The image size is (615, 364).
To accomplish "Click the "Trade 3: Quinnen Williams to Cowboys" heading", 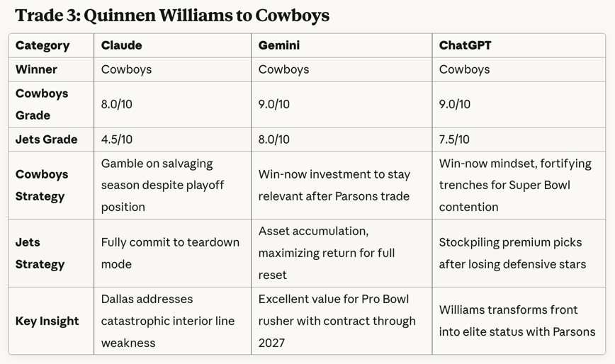I will [x=172, y=16].
